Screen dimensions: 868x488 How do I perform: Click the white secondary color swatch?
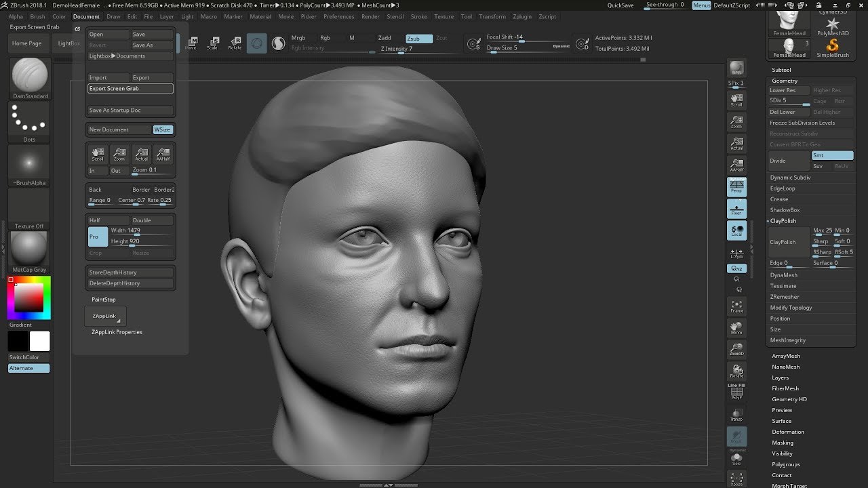pyautogui.click(x=40, y=341)
